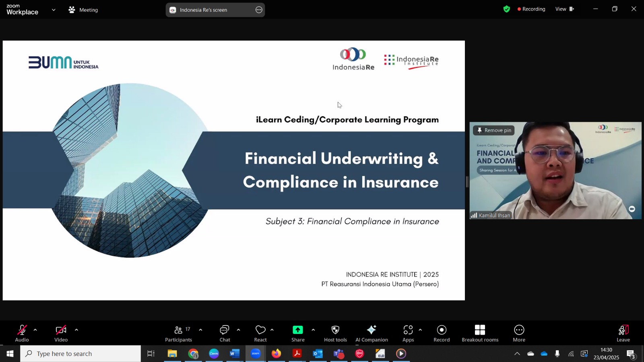Viewport: 644px width, 362px height.
Task: Expand the Workplace dropdown chevron
Action: (54, 10)
